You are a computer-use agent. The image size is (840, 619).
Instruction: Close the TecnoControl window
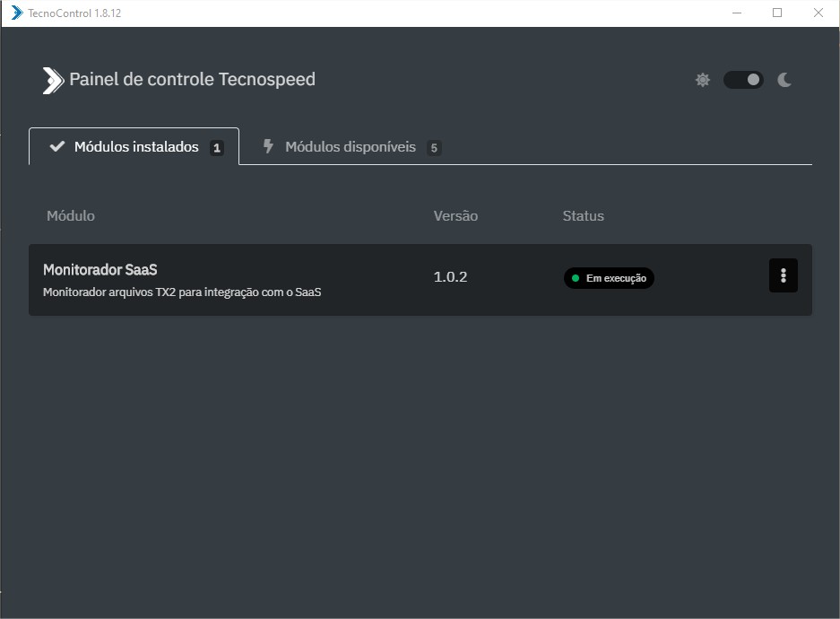click(x=818, y=13)
